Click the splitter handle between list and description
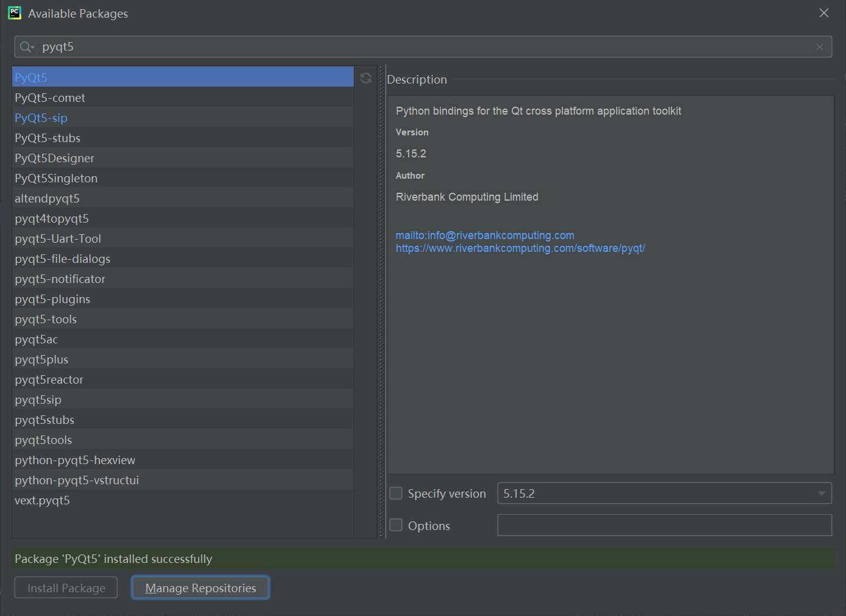 click(382, 302)
